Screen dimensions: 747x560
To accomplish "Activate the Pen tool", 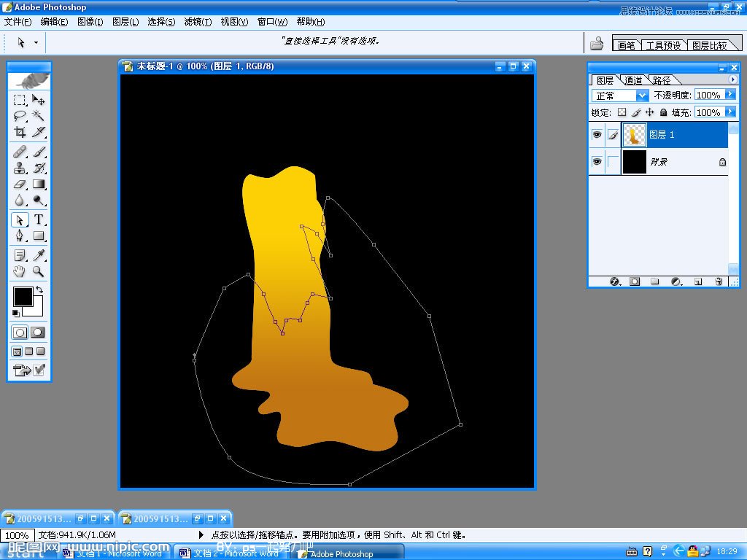I will 20,236.
